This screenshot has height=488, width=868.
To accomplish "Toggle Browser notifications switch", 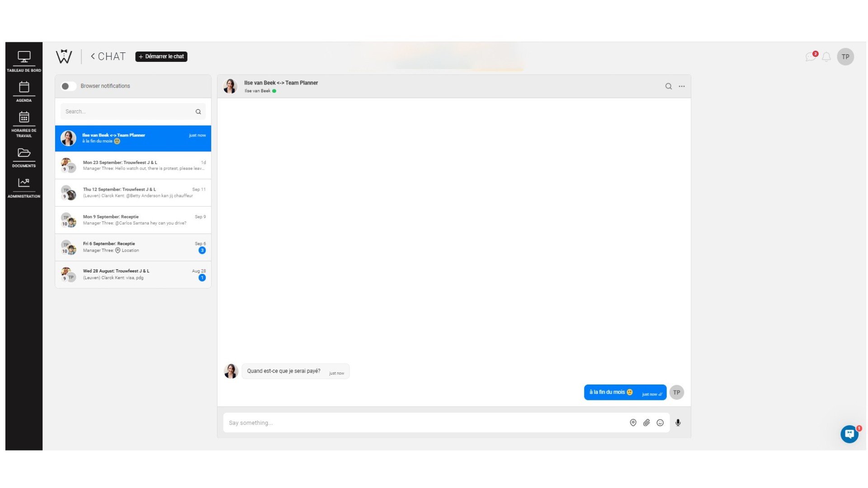I will 68,86.
